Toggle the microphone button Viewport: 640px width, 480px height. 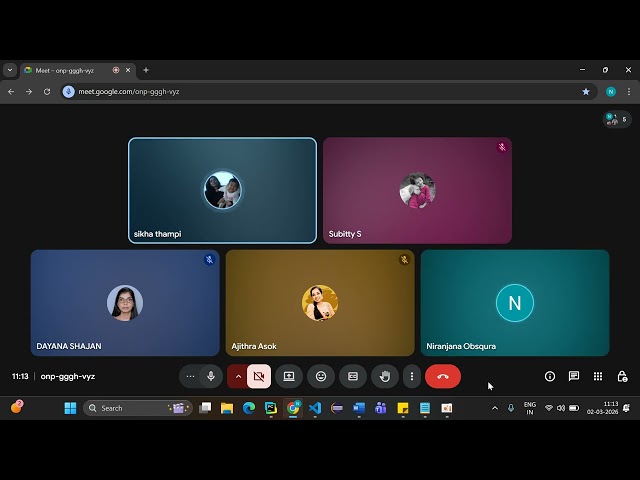tap(211, 376)
